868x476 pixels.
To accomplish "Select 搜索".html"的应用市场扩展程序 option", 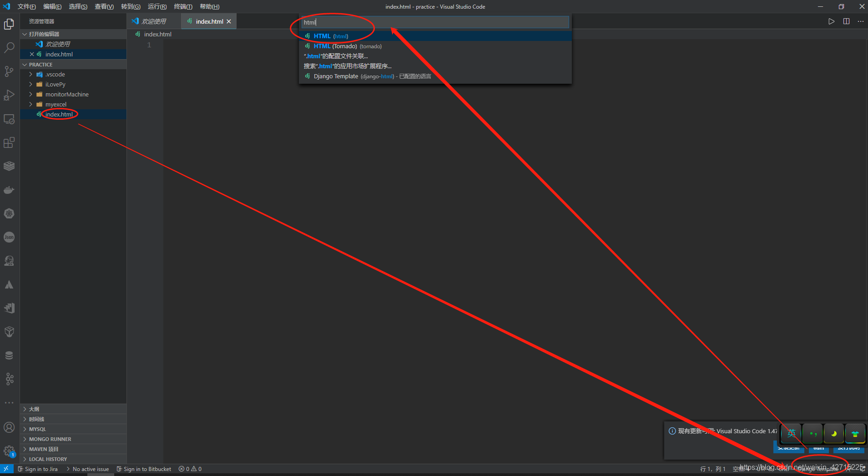I will tap(435, 66).
